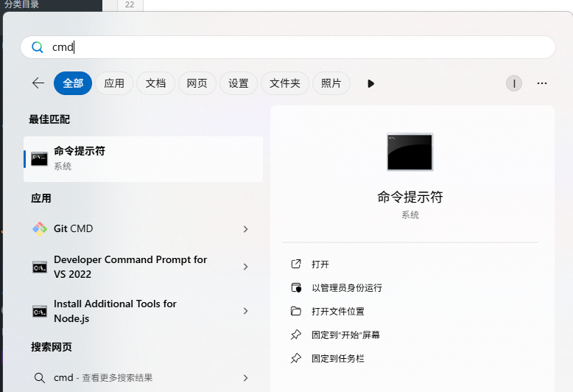573x392 pixels.
Task: Click the large Command Prompt preview icon
Action: tap(409, 152)
